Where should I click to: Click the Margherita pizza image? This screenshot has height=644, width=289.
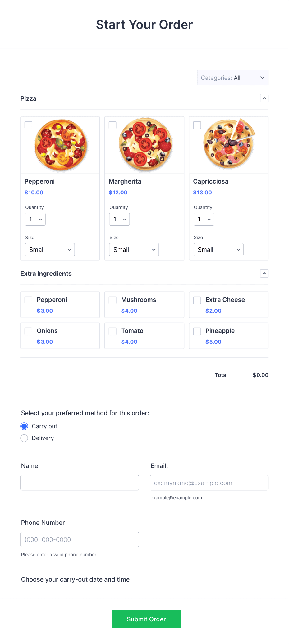[x=144, y=144]
